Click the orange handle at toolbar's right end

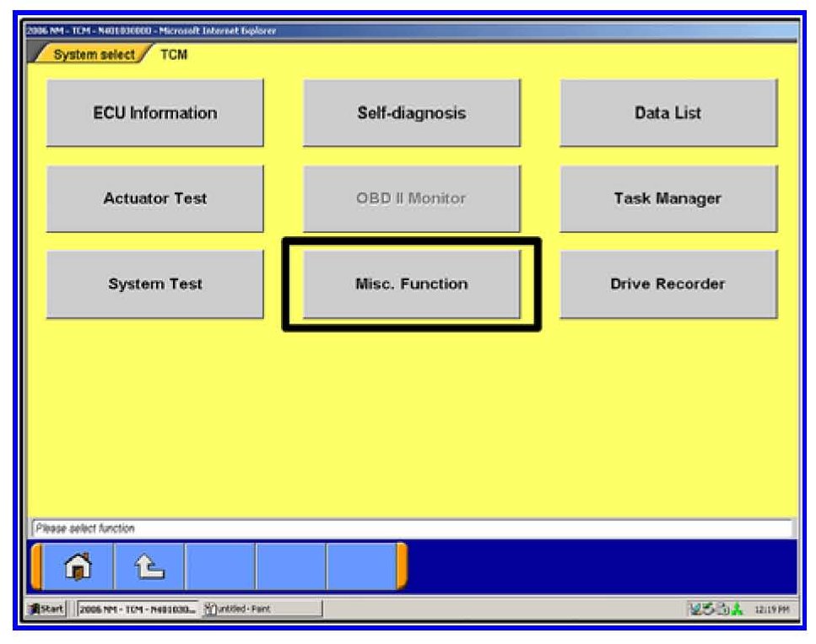pos(402,567)
